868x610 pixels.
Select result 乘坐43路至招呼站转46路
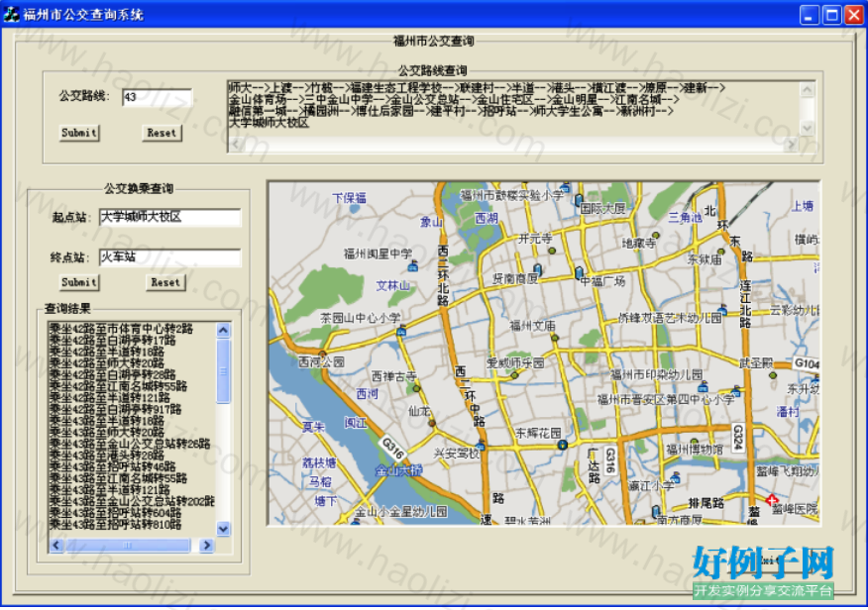point(112,466)
